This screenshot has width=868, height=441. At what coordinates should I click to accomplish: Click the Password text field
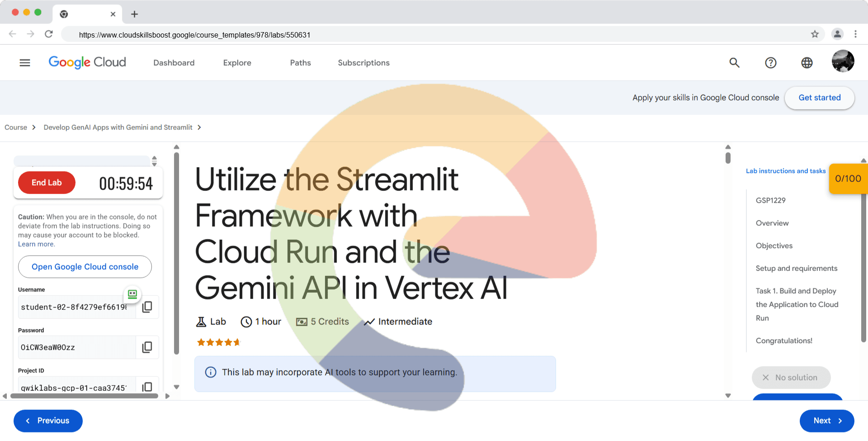[x=77, y=347]
